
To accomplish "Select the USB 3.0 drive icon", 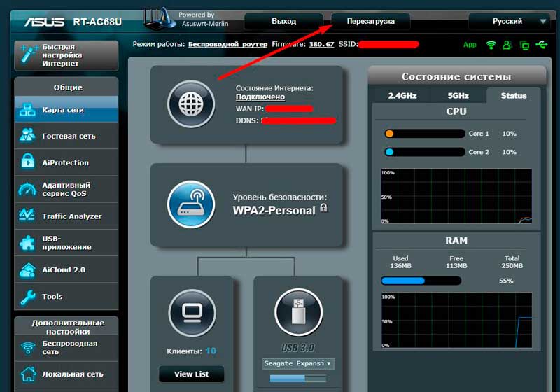I will tap(299, 312).
